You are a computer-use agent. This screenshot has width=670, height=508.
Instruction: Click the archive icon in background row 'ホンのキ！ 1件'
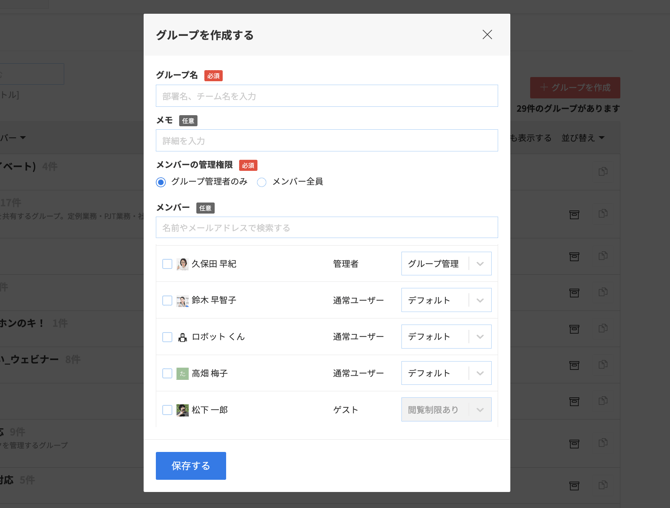click(574, 329)
